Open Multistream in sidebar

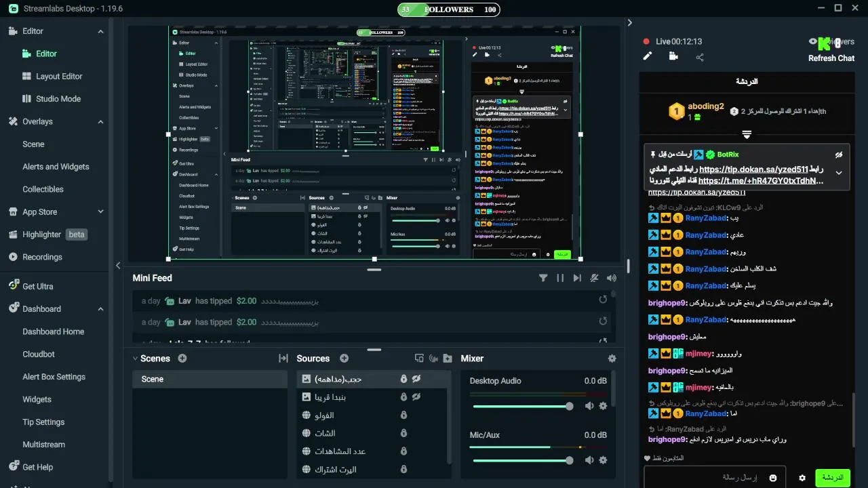(x=44, y=445)
